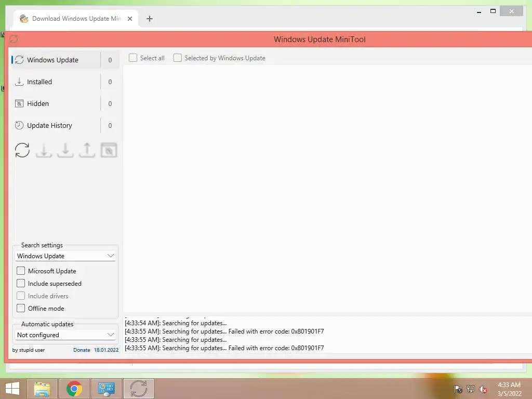
Task: Click the Windows Update count 0
Action: click(x=110, y=60)
